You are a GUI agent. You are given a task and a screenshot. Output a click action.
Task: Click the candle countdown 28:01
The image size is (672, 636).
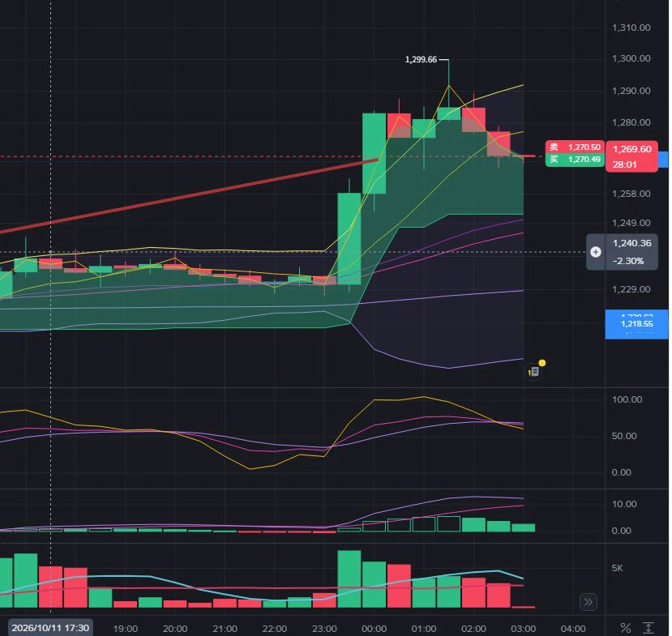pyautogui.click(x=624, y=164)
